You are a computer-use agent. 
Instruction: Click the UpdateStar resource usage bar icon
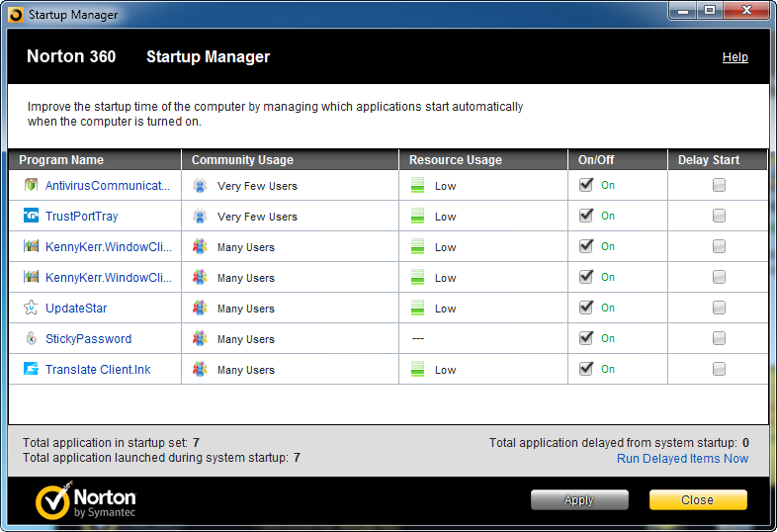click(x=418, y=308)
